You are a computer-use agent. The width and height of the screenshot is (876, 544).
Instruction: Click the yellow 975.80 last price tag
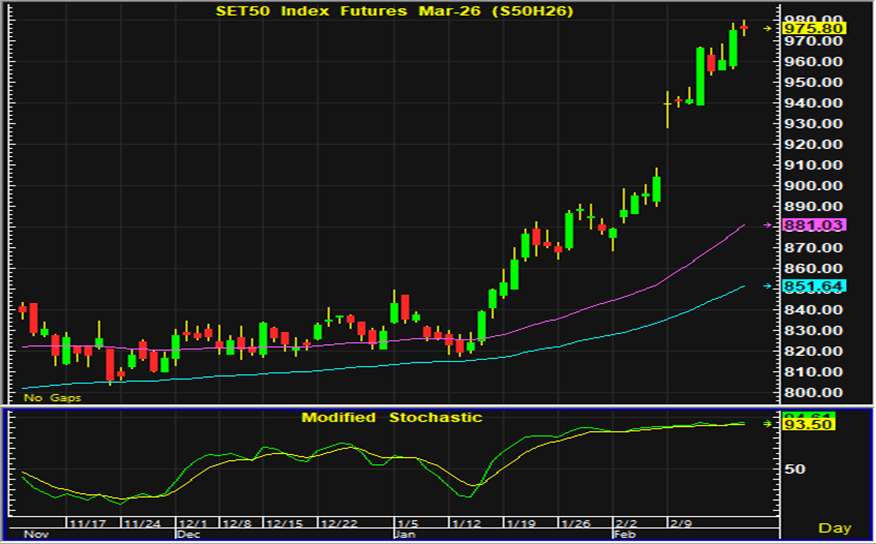(814, 29)
